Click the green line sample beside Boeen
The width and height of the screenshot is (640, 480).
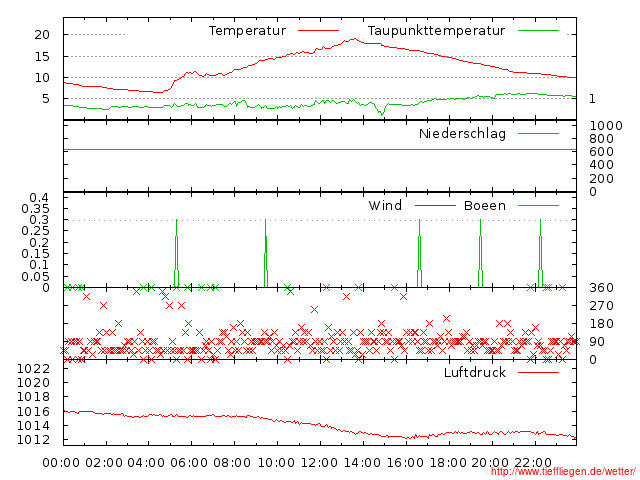point(538,206)
